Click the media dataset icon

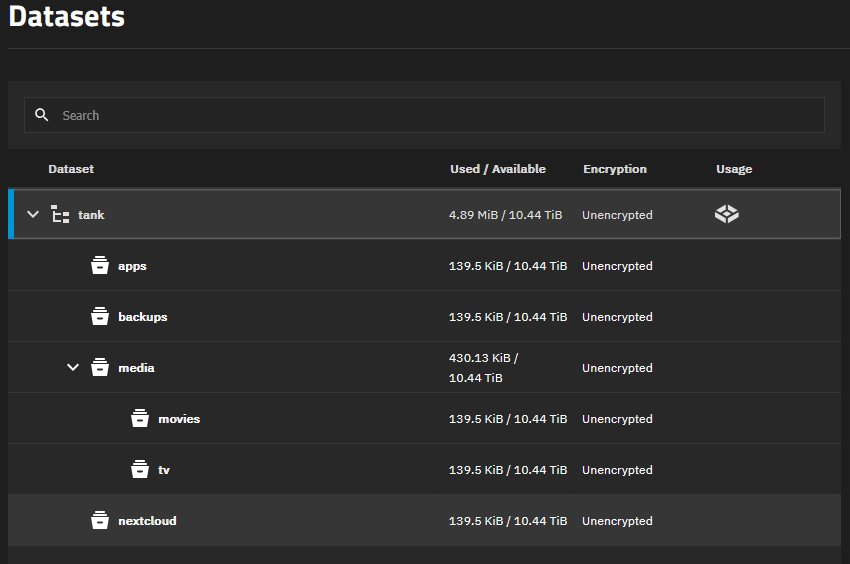coord(100,368)
